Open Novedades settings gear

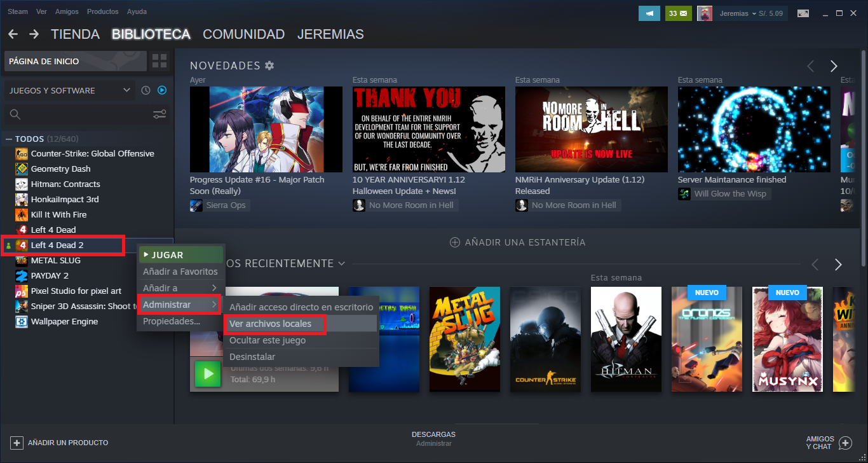(269, 66)
